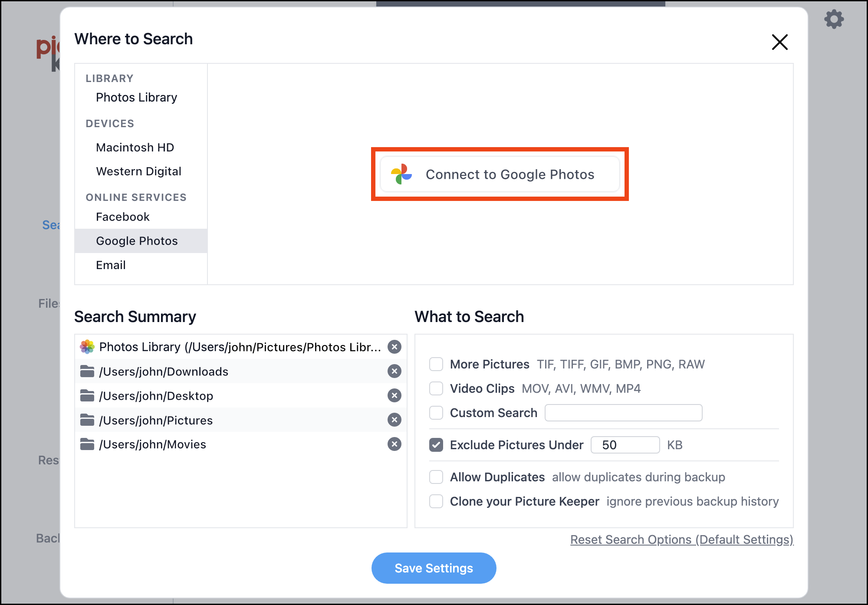This screenshot has width=868, height=605.
Task: Click the Desktop folder icon
Action: click(87, 395)
